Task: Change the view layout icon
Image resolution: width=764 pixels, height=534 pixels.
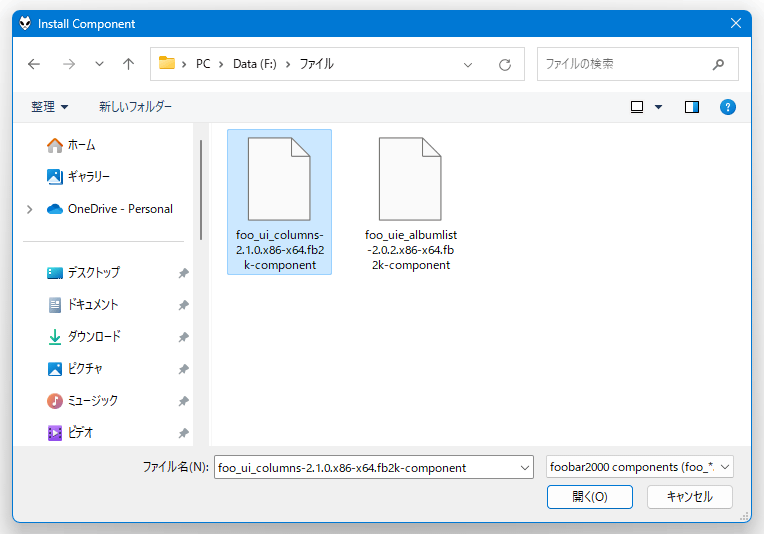Action: pos(637,107)
